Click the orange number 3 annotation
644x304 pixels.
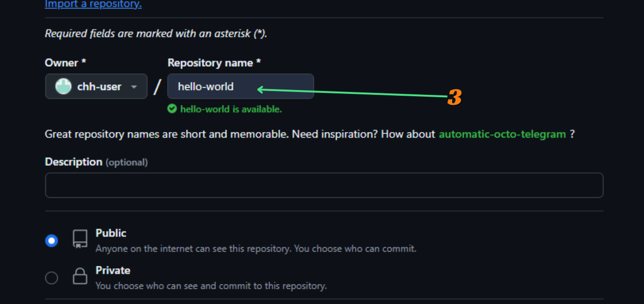pyautogui.click(x=455, y=98)
